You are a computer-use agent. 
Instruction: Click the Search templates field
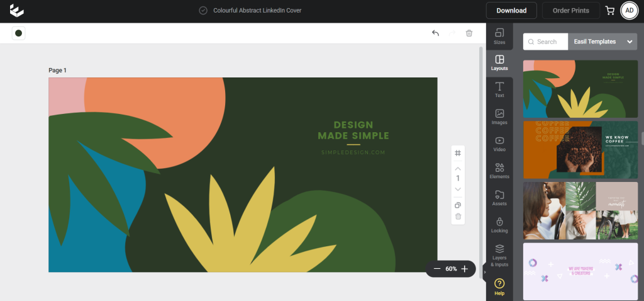pos(545,42)
